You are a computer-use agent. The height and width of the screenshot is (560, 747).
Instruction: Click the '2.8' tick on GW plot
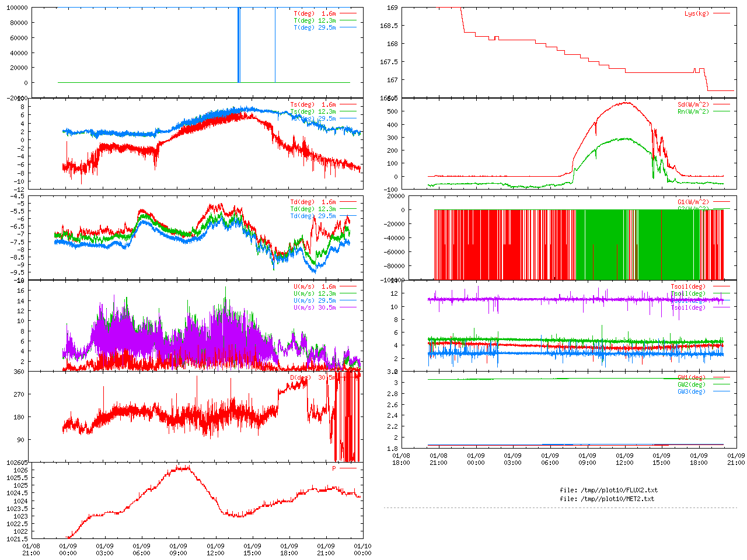pyautogui.click(x=393, y=394)
